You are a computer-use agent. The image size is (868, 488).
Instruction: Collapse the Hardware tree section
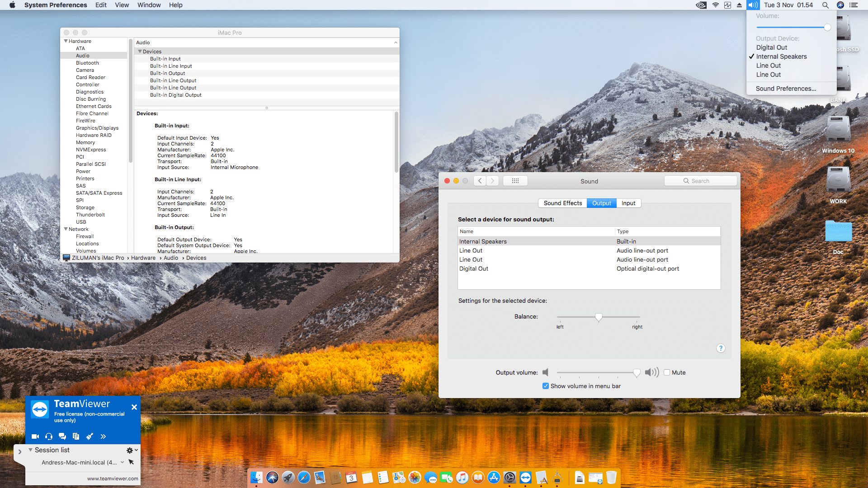66,41
